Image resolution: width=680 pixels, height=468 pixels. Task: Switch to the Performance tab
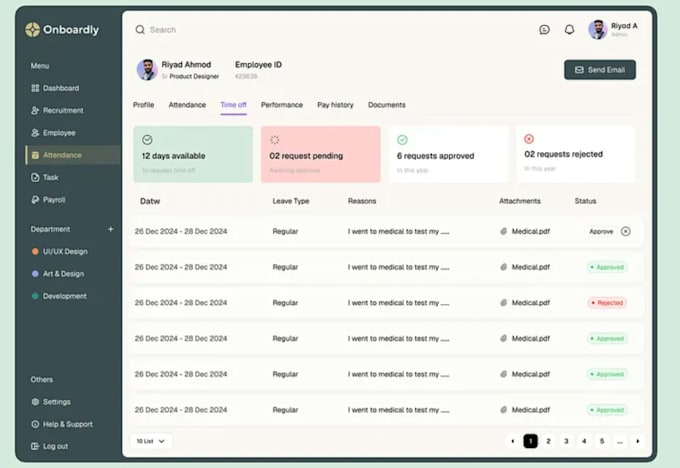(x=282, y=105)
